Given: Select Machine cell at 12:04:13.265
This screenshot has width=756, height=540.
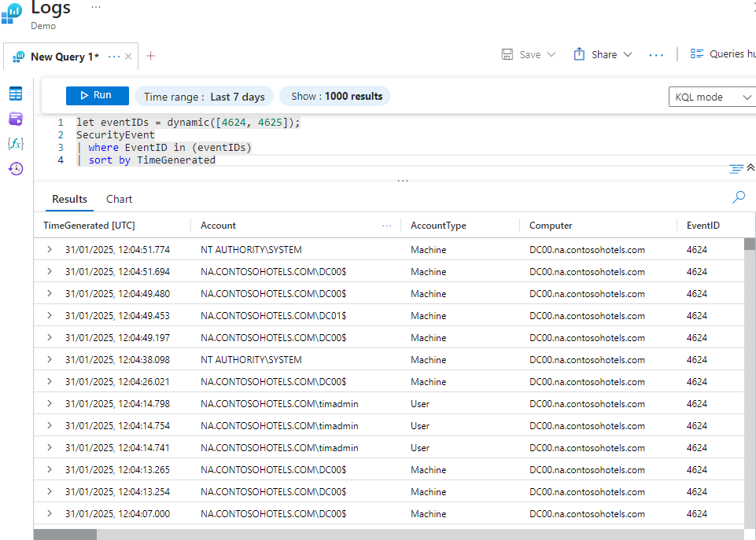Looking at the screenshot, I should coord(428,470).
